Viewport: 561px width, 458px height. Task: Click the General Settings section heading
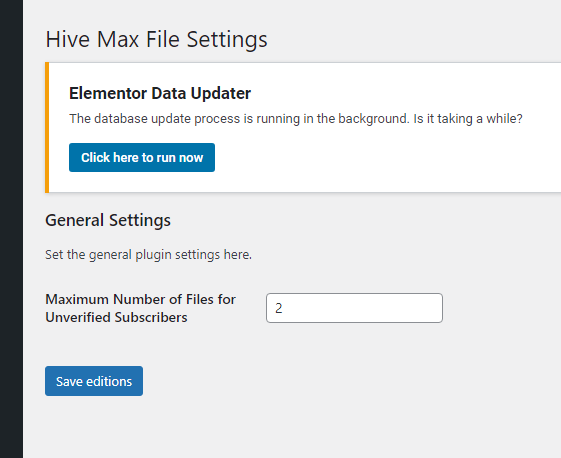coord(108,220)
